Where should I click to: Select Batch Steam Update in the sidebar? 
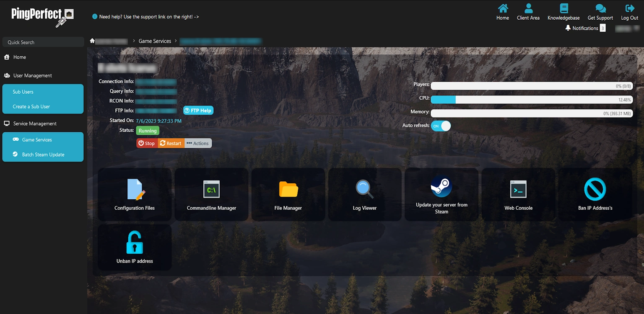click(43, 154)
